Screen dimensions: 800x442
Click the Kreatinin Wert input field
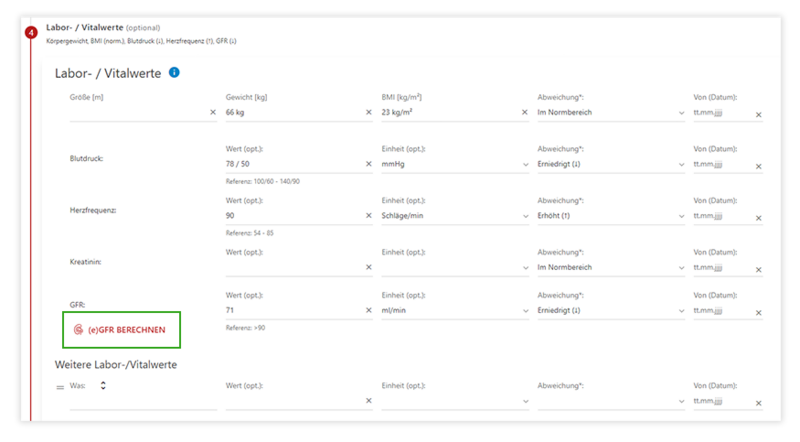[x=292, y=267]
